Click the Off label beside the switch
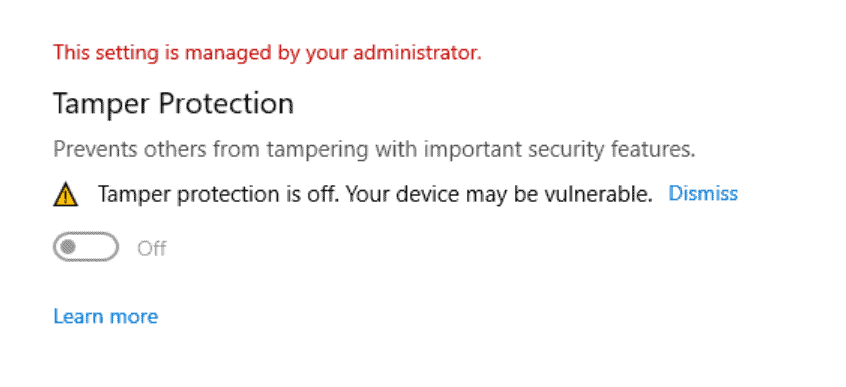846x387 pixels. (152, 248)
